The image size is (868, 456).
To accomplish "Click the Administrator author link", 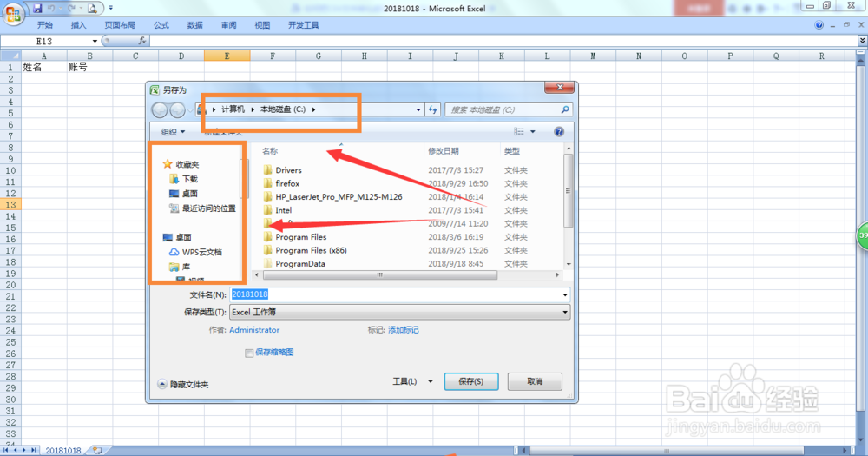I will pyautogui.click(x=254, y=330).
